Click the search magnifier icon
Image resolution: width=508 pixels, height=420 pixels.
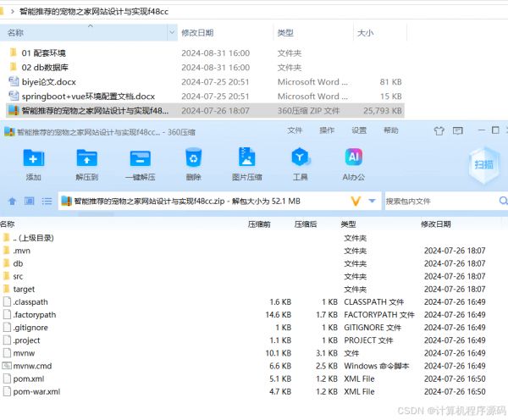503,201
